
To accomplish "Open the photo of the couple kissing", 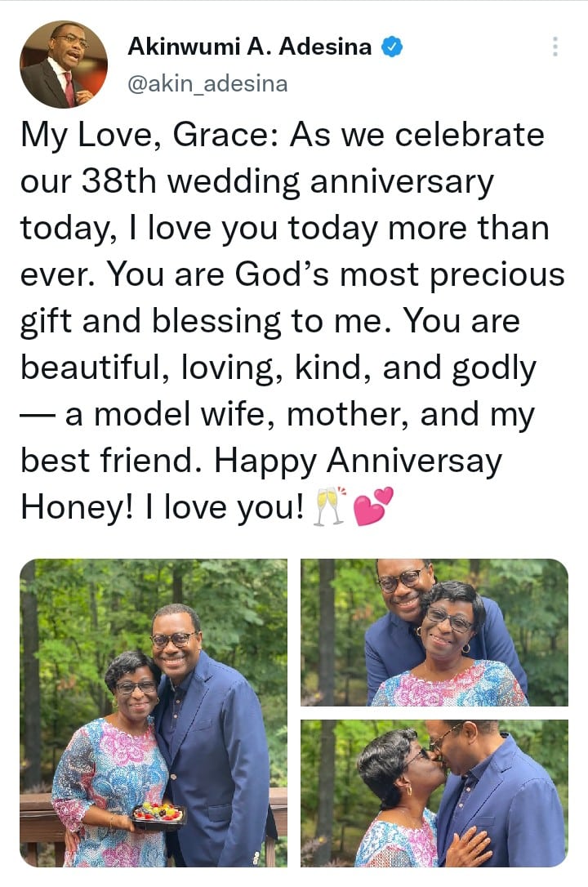I will [434, 793].
